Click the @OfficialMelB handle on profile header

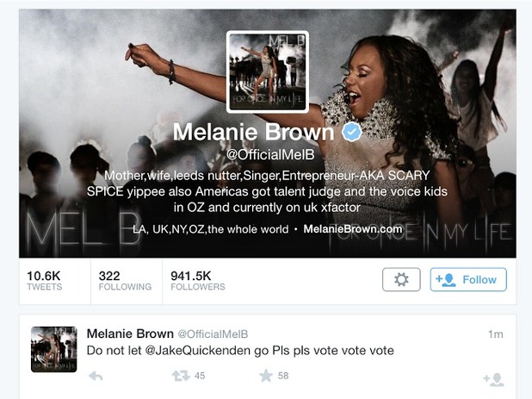click(270, 155)
